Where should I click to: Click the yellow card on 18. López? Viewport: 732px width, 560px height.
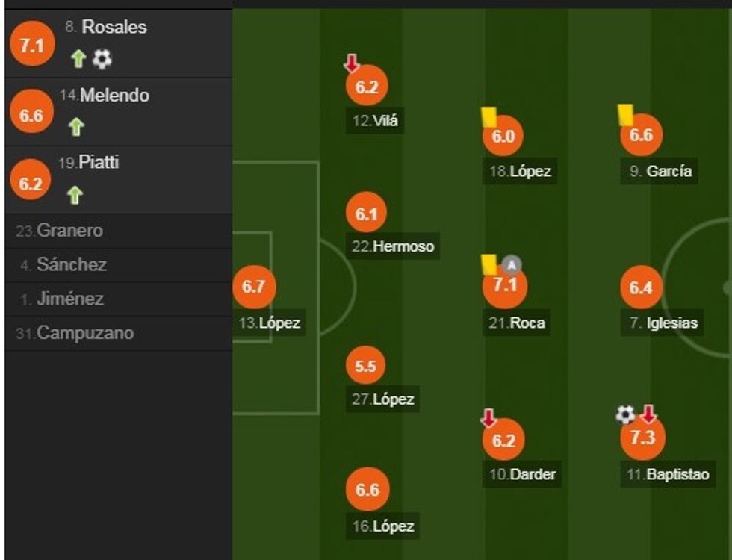pos(488,116)
